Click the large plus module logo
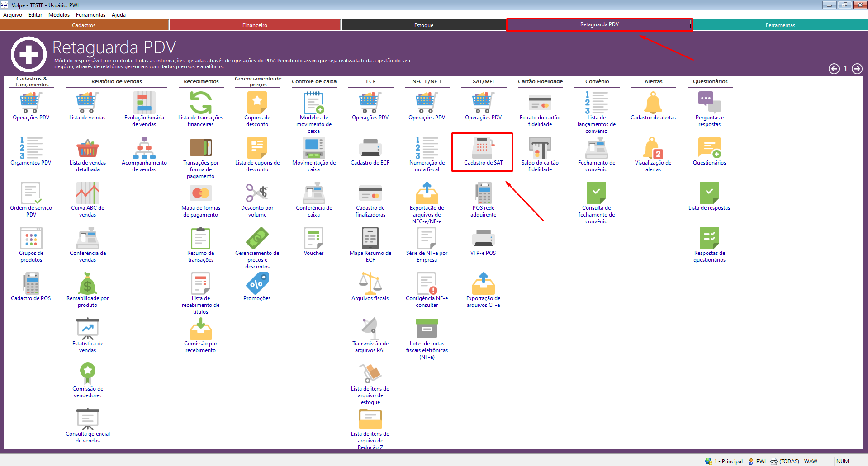Viewport: 868px width, 466px height. pyautogui.click(x=28, y=55)
